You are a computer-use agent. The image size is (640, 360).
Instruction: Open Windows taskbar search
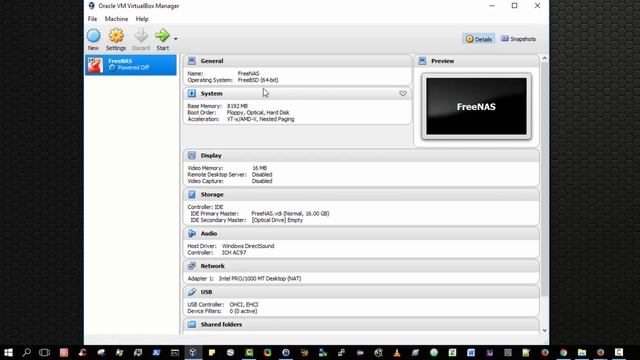click(x=27, y=352)
